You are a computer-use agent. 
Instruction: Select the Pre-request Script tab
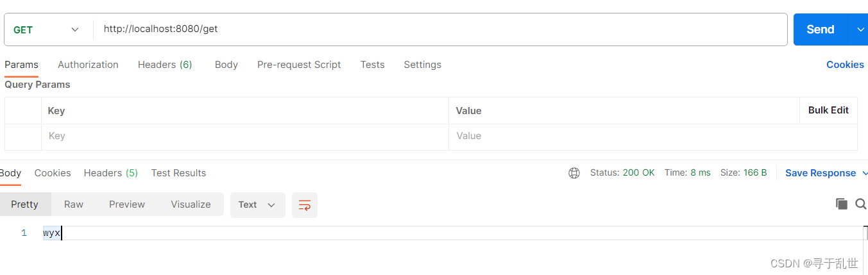[x=299, y=65]
